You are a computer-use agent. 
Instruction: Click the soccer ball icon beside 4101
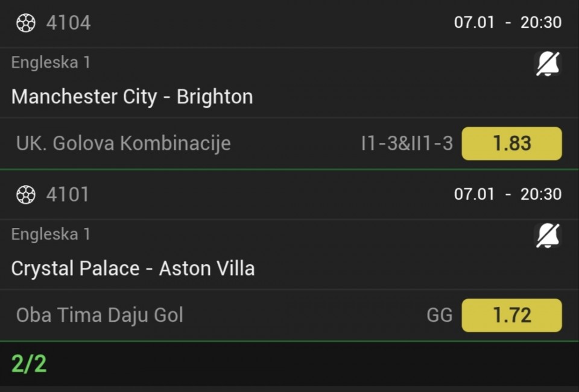25,194
